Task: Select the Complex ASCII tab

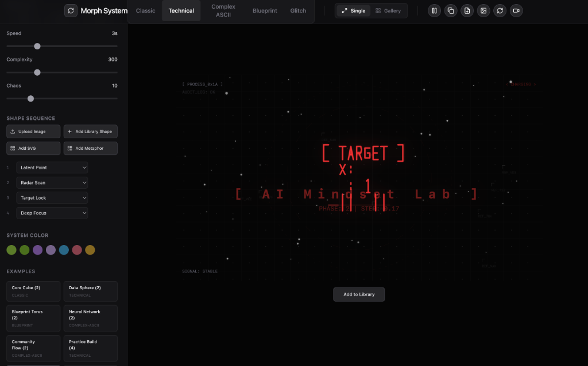Action: pyautogui.click(x=223, y=11)
